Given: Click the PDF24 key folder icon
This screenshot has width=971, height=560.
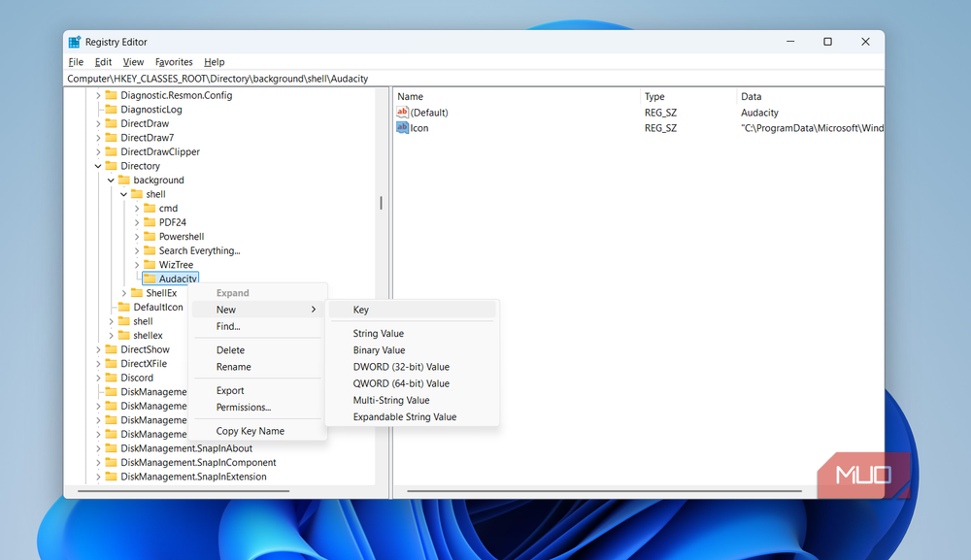Looking at the screenshot, I should [150, 222].
